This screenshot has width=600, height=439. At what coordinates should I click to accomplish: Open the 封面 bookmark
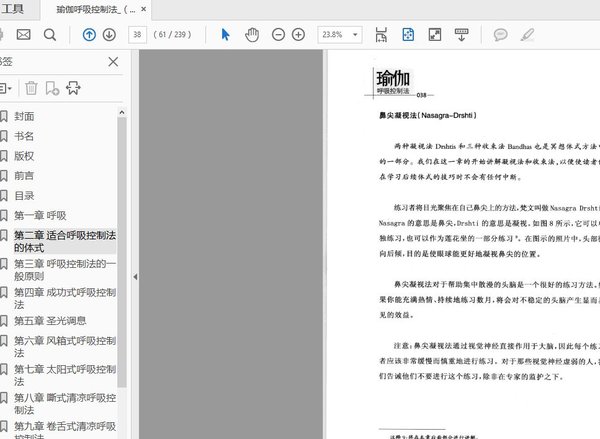(x=24, y=116)
